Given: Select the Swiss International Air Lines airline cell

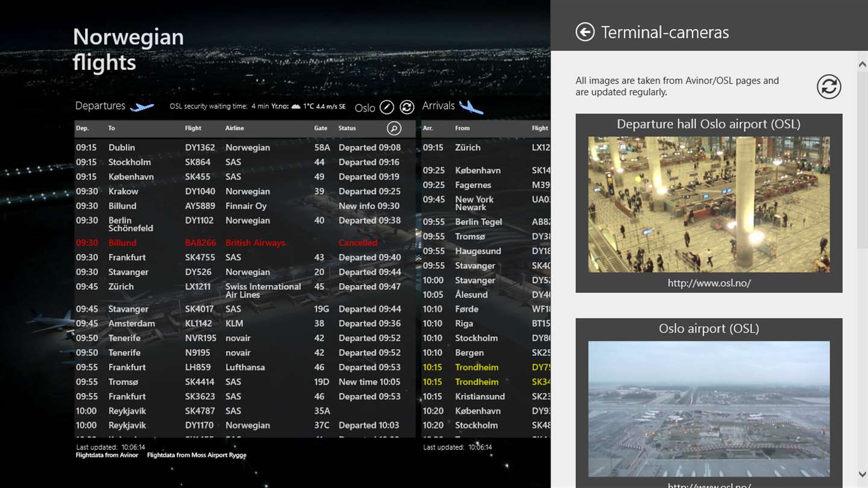Looking at the screenshot, I should 263,290.
